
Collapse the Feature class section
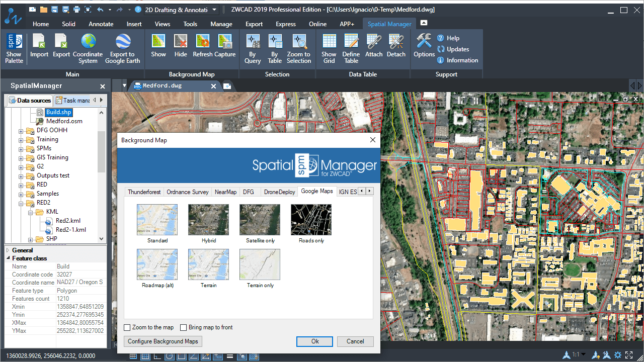8,258
